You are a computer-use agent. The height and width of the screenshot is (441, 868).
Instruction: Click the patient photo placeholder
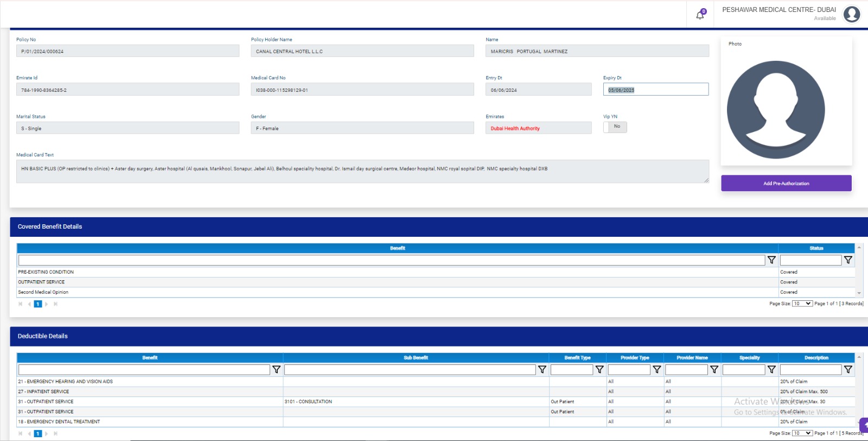point(776,110)
